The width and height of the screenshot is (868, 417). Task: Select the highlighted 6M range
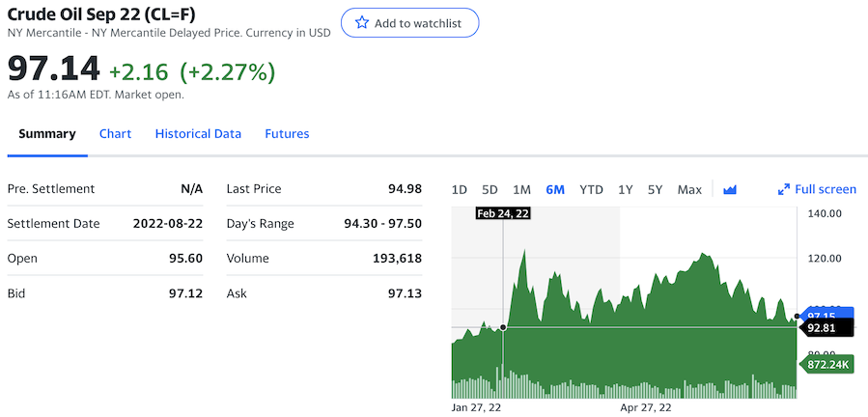(x=555, y=189)
